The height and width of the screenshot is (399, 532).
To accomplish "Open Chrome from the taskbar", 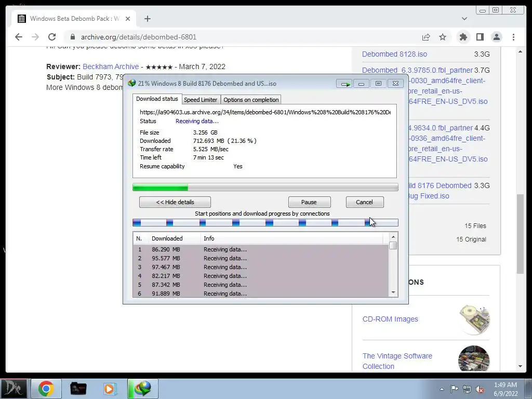I will coord(46,389).
